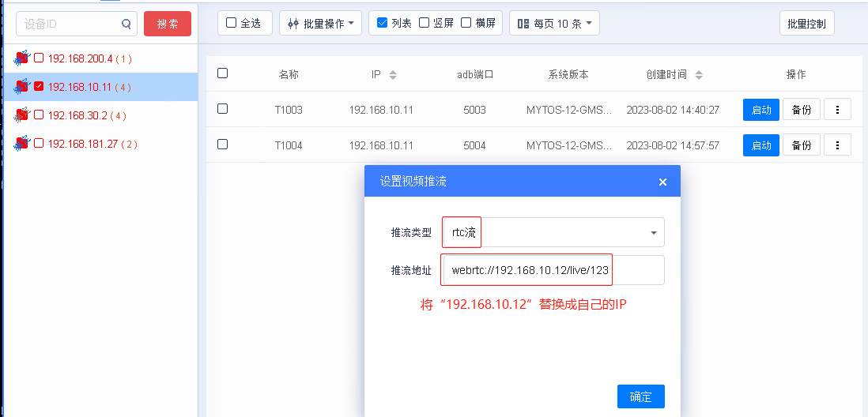Screen dimensions: 868x417
Task: Click creation time 2023-08-02 14:40:27
Action: (x=673, y=110)
